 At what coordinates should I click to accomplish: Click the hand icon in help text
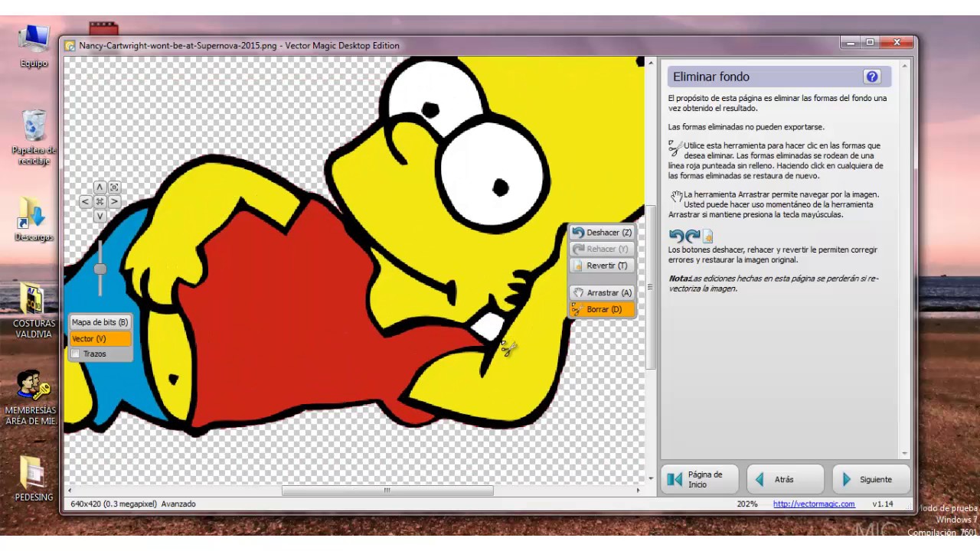click(x=676, y=197)
